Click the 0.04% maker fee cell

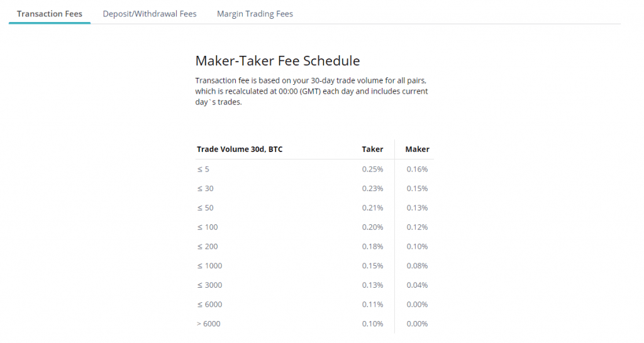417,285
